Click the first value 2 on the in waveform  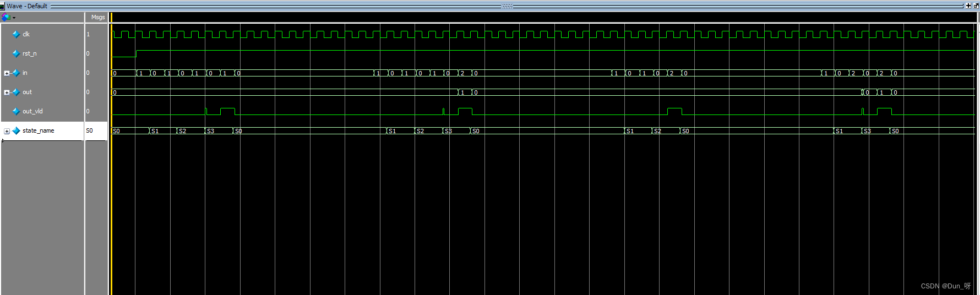(x=465, y=73)
